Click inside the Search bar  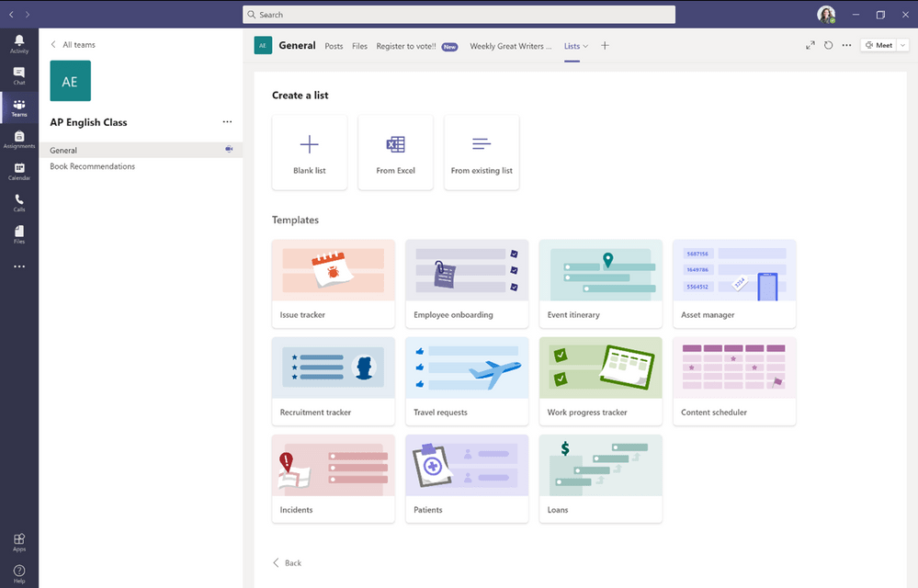(459, 14)
